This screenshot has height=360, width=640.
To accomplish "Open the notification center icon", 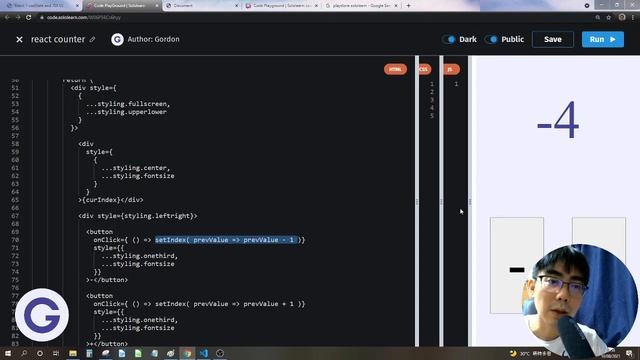I will [629, 353].
